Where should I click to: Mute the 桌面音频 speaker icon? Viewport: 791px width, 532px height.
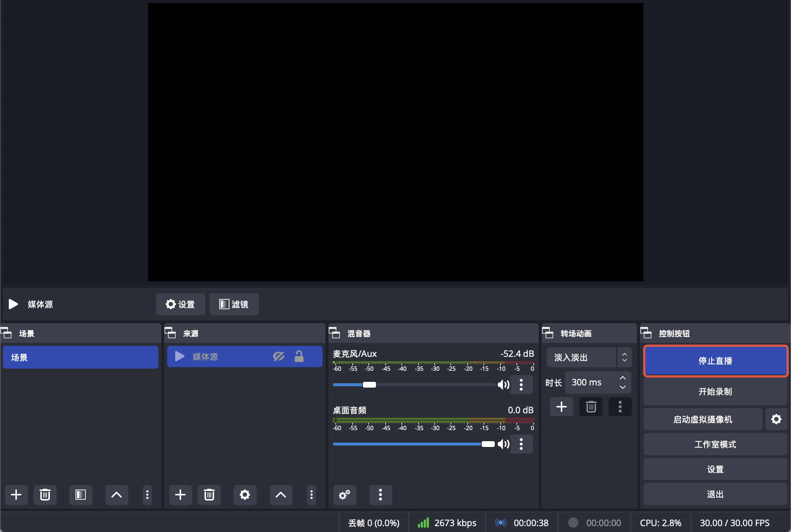click(503, 444)
